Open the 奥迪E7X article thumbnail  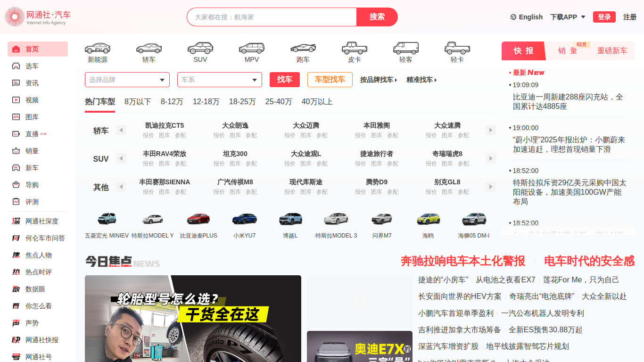click(x=360, y=346)
